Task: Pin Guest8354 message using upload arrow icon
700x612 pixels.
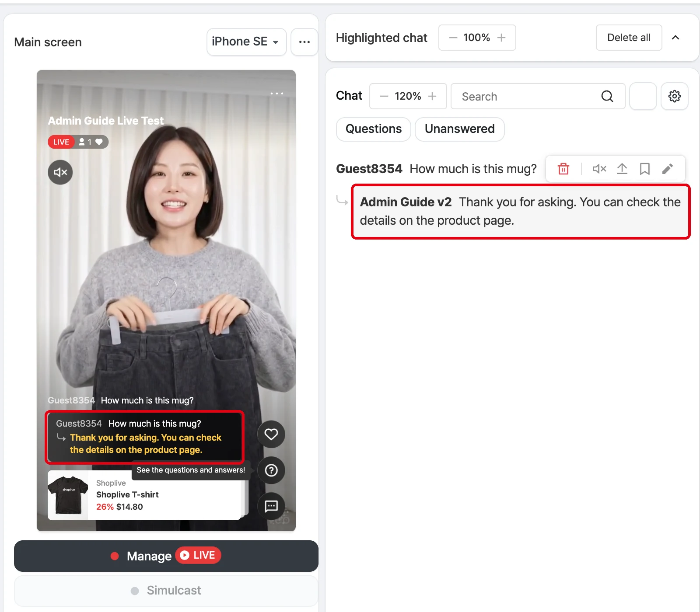Action: point(622,169)
